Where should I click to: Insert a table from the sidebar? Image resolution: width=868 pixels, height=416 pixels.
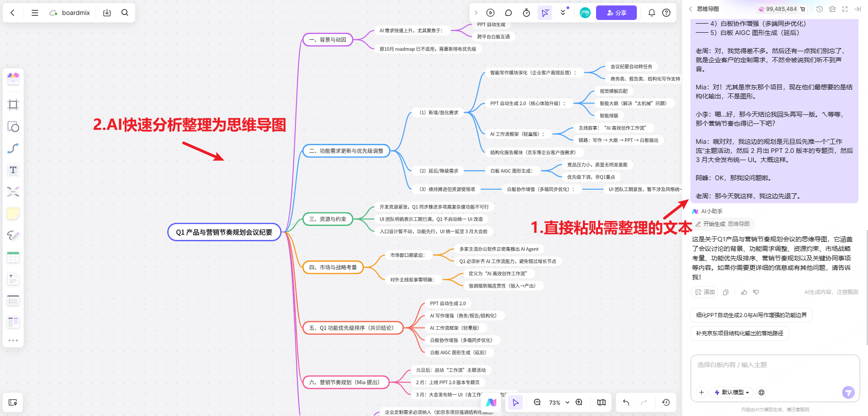[13, 257]
